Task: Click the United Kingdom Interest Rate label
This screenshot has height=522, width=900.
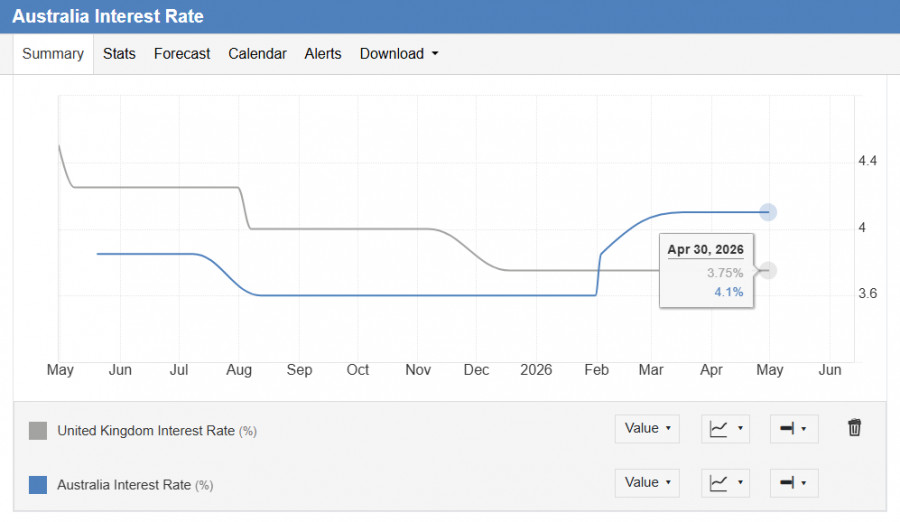Action: pyautogui.click(x=146, y=431)
